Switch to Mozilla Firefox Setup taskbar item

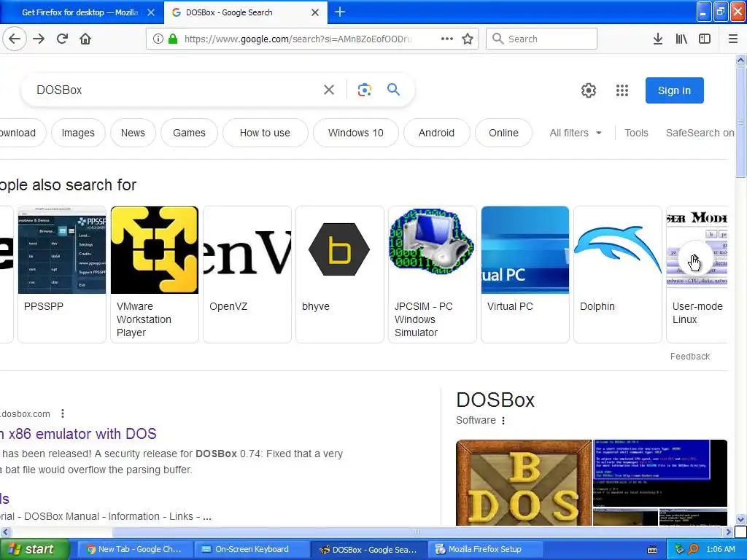click(485, 549)
